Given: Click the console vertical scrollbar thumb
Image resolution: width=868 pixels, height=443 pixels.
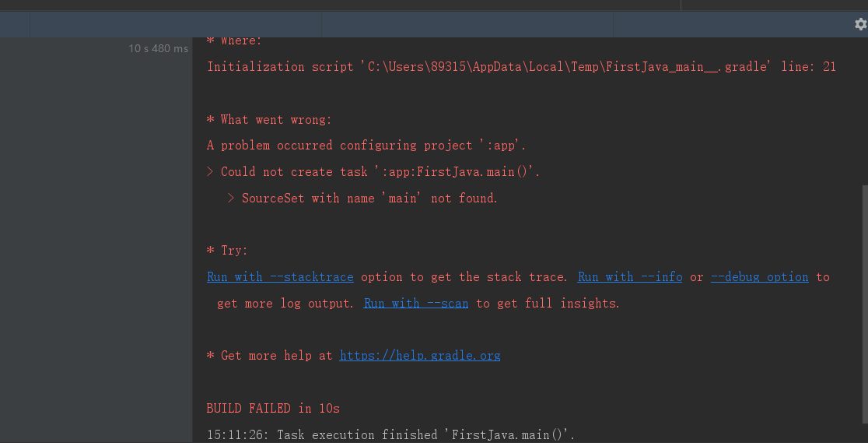Looking at the screenshot, I should click(x=864, y=304).
